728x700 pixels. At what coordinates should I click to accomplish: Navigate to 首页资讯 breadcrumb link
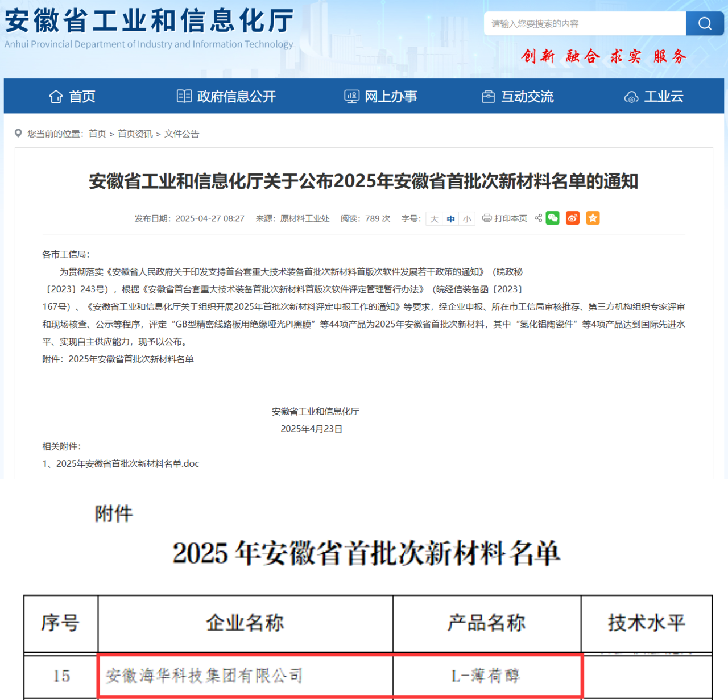tap(135, 134)
